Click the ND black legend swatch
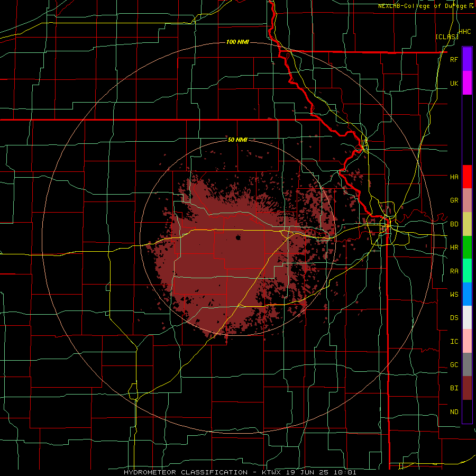Viewport: 476px width, 476px height. [467, 411]
